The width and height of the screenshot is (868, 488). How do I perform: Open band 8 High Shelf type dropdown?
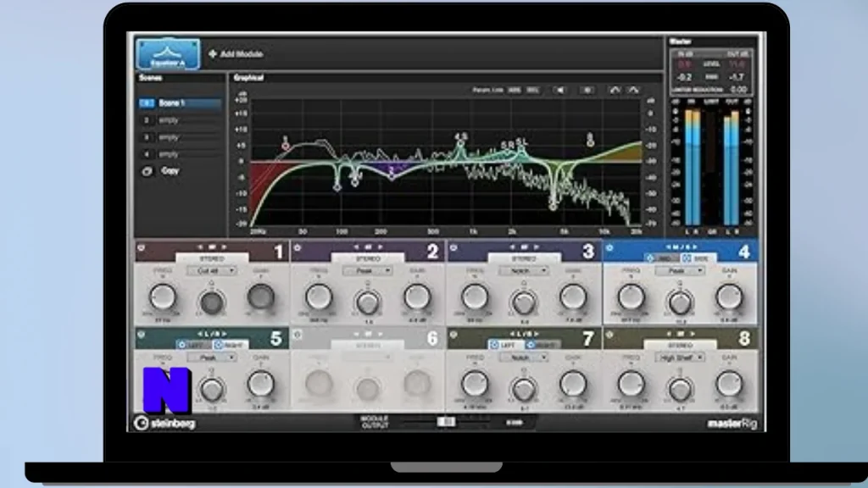pos(680,358)
